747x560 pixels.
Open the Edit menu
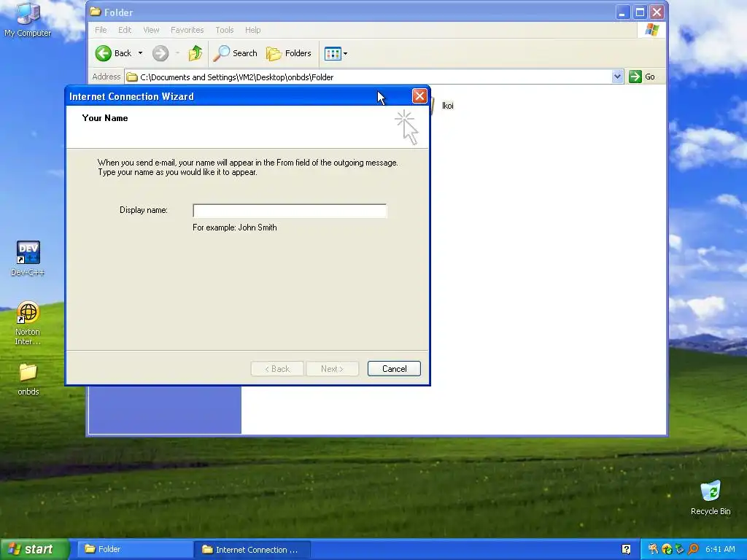coord(125,30)
